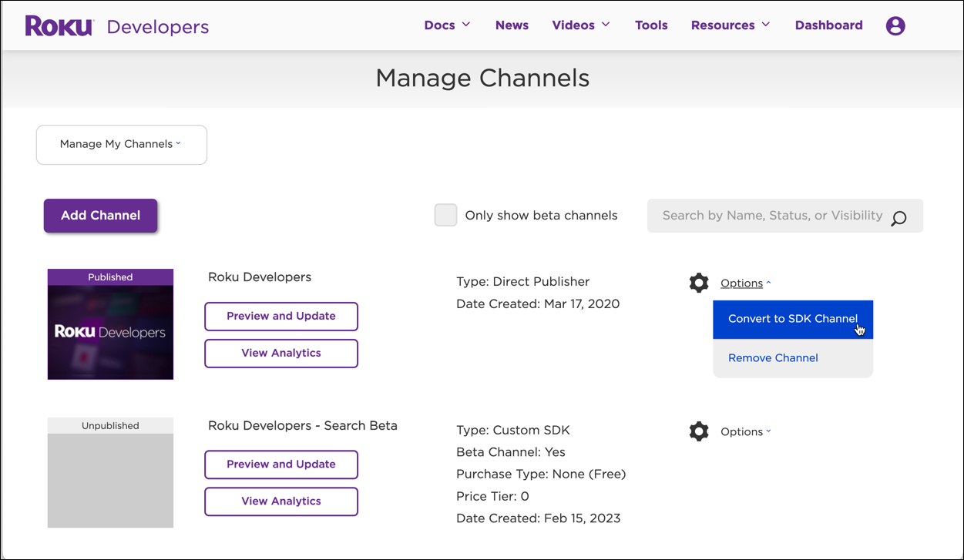964x560 pixels.
Task: Open the user account profile icon
Action: coord(895,25)
